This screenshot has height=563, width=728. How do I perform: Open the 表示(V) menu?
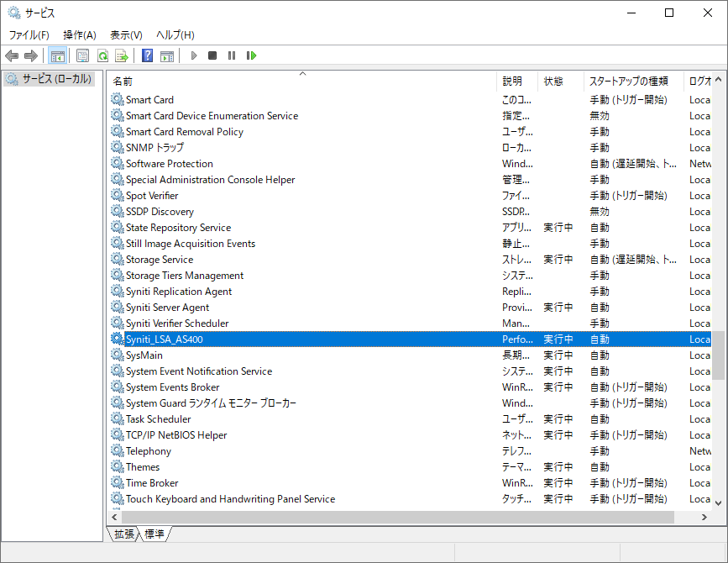(x=126, y=34)
